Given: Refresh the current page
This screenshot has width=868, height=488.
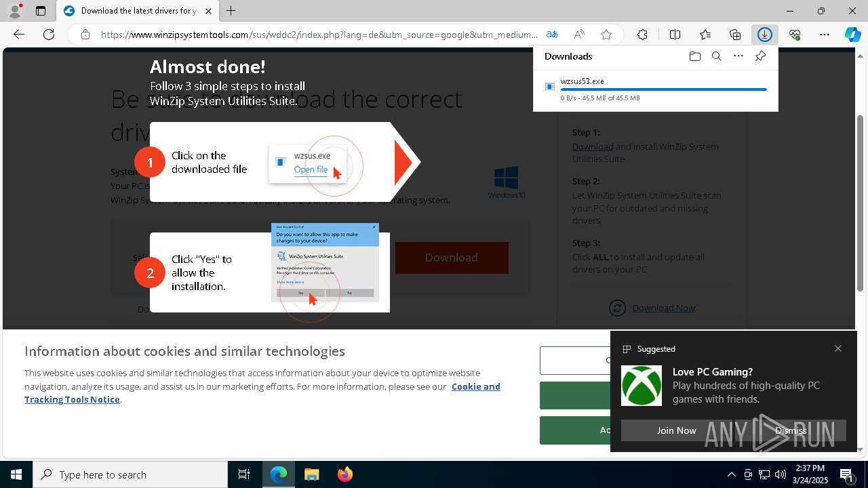Looking at the screenshot, I should tap(49, 35).
